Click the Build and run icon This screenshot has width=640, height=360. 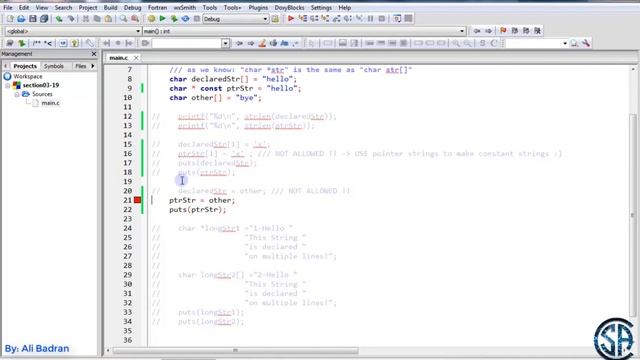tap(174, 19)
